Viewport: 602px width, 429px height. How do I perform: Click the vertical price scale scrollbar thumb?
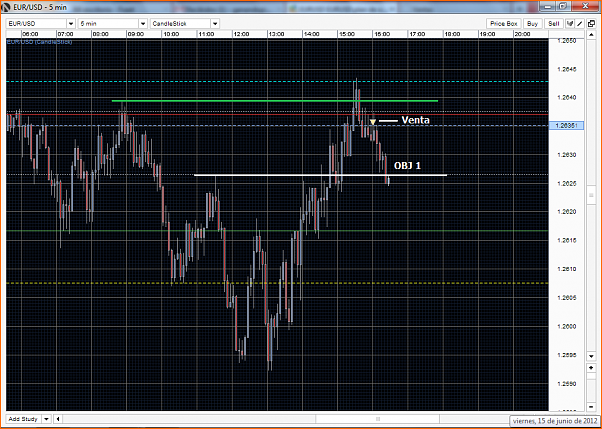[x=591, y=195]
